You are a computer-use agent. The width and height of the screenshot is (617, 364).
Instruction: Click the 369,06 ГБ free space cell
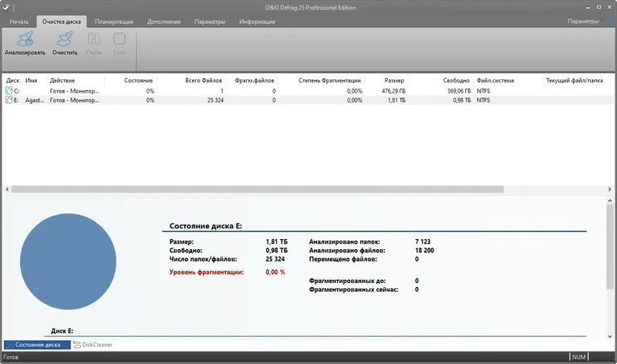point(459,91)
